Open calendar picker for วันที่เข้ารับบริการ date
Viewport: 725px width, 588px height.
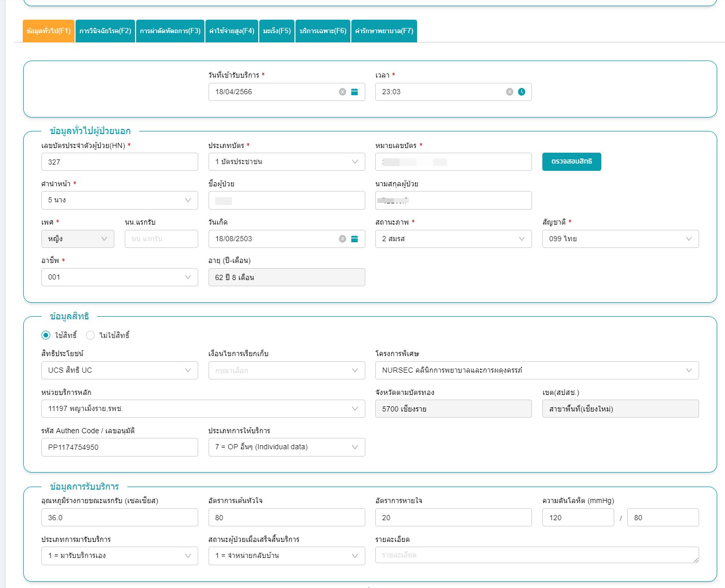pos(354,92)
